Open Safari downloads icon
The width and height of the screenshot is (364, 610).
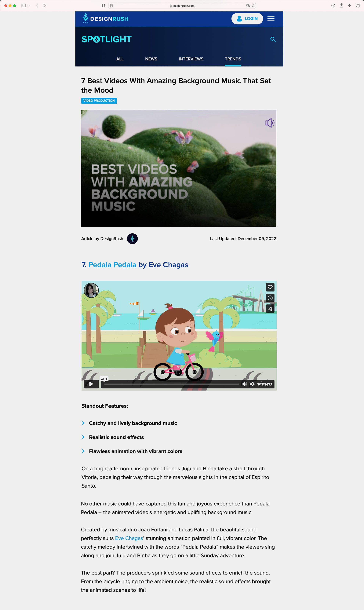click(333, 5)
